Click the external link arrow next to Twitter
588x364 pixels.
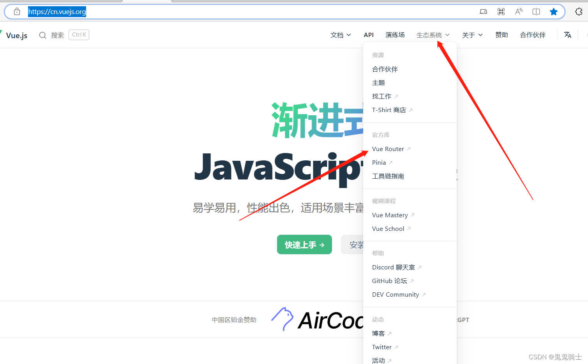(x=397, y=347)
